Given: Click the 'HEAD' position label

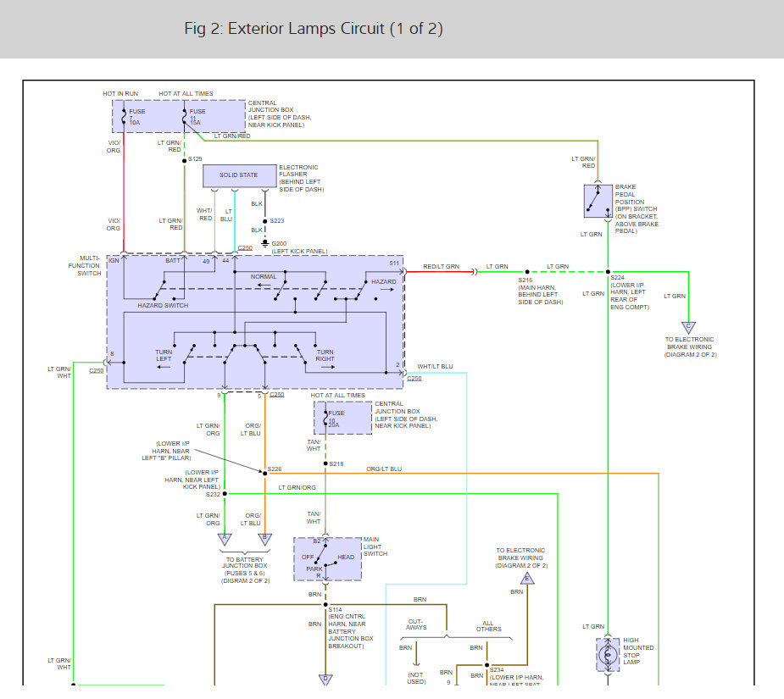Looking at the screenshot, I should pos(346,557).
